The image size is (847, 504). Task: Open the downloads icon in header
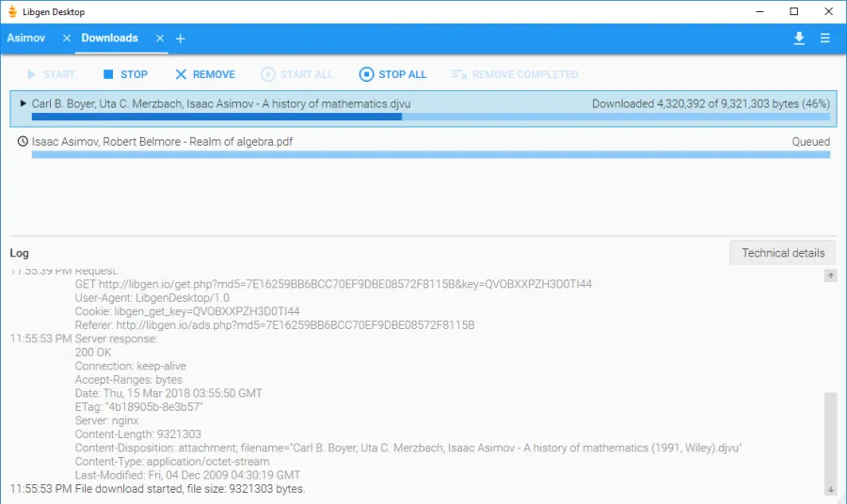[x=799, y=39]
